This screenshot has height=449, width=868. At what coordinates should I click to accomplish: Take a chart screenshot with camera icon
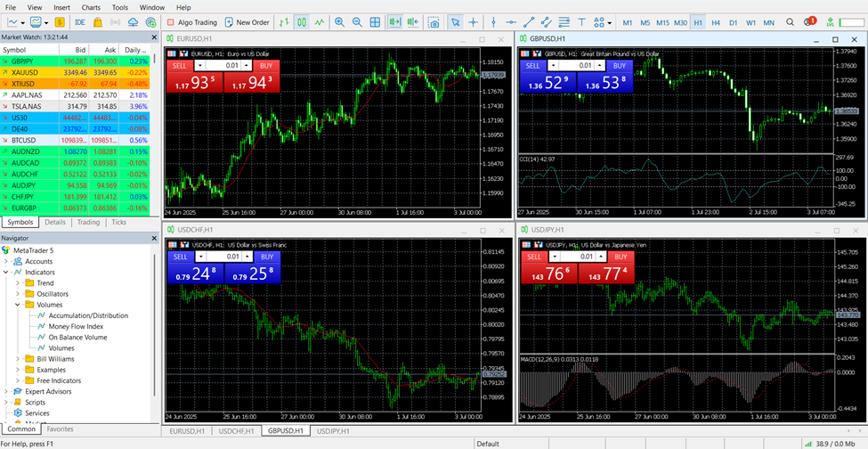(435, 22)
